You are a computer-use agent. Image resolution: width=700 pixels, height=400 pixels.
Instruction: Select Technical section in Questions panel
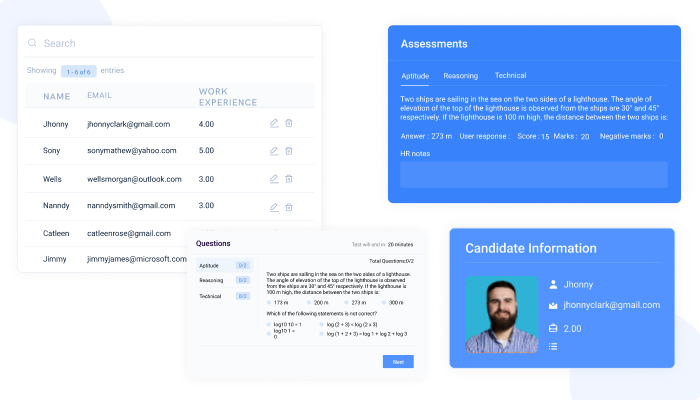[x=225, y=296]
